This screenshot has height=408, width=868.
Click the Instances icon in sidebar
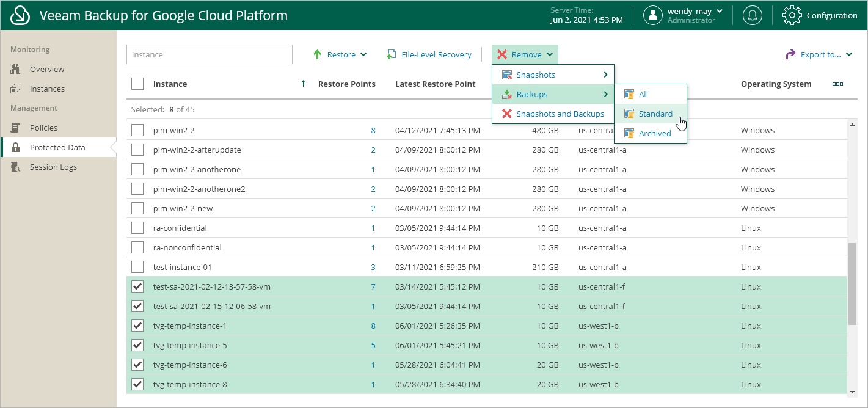click(x=16, y=89)
